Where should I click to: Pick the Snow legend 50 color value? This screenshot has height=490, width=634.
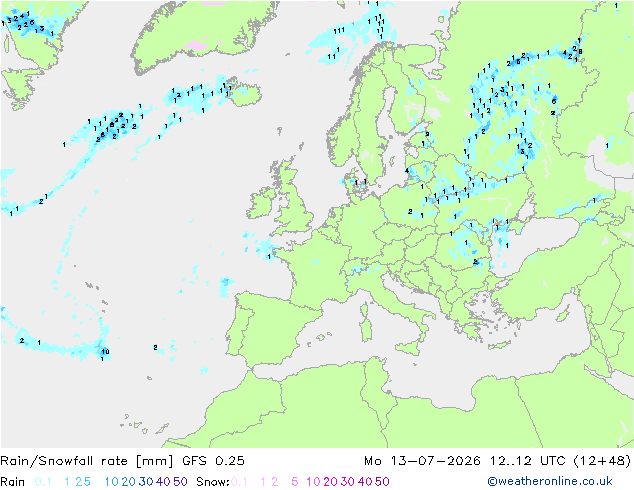pos(382,482)
